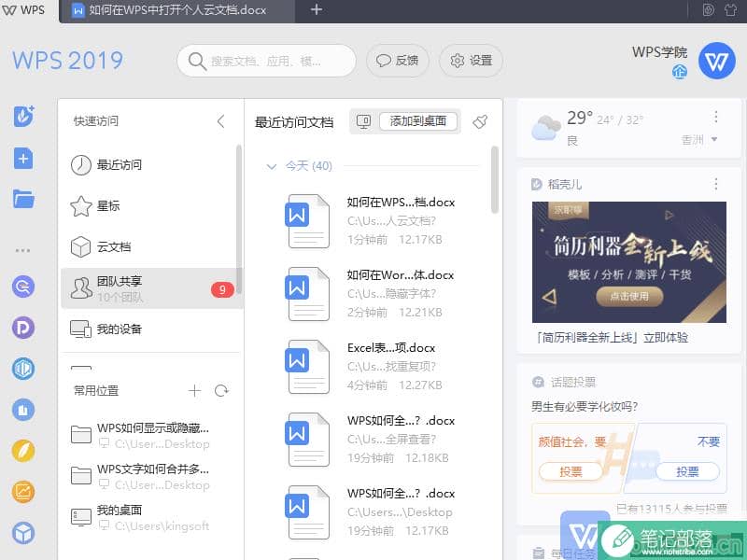
Task: Open 如何在WPS...档.docx file
Action: coord(372,220)
